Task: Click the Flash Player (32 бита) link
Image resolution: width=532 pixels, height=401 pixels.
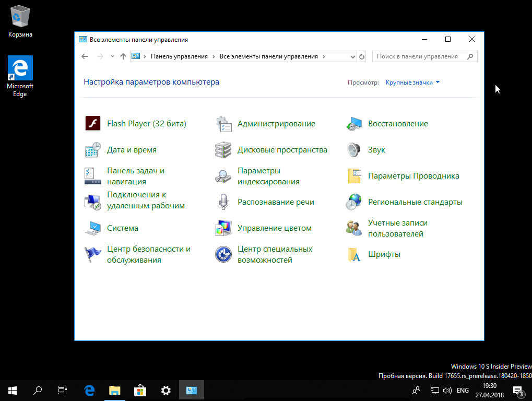Action: (x=147, y=124)
